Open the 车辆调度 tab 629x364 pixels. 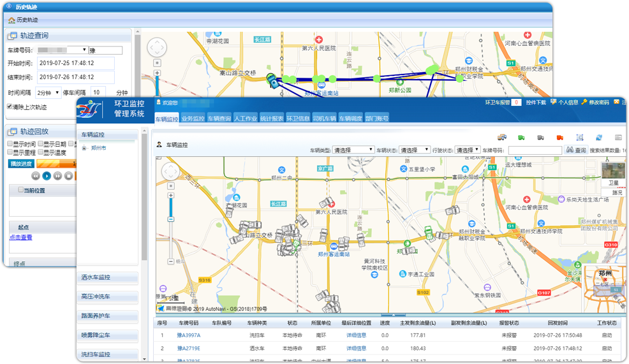coord(350,118)
